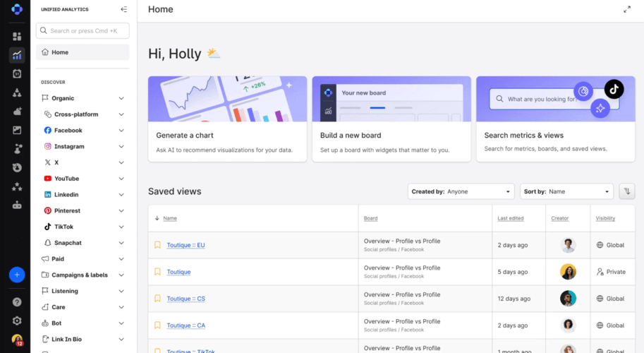Open the Bot menu item
The width and height of the screenshot is (644, 353).
click(x=83, y=323)
